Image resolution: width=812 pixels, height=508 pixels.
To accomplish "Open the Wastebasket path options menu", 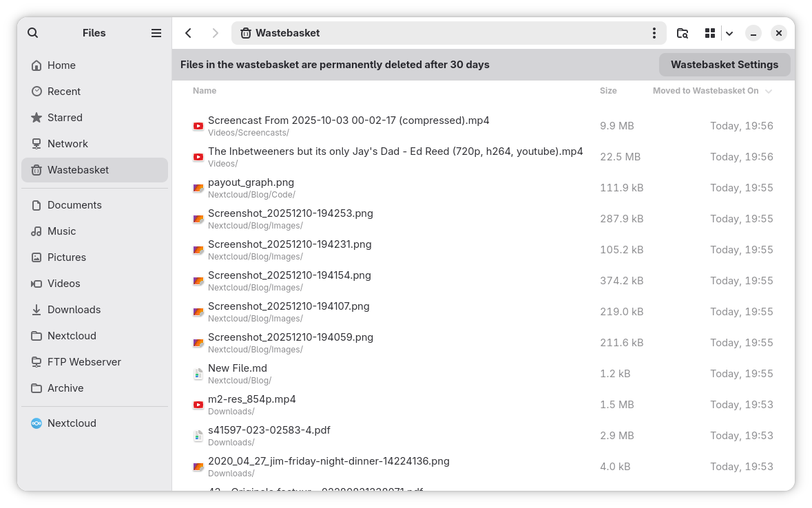I will coord(654,33).
